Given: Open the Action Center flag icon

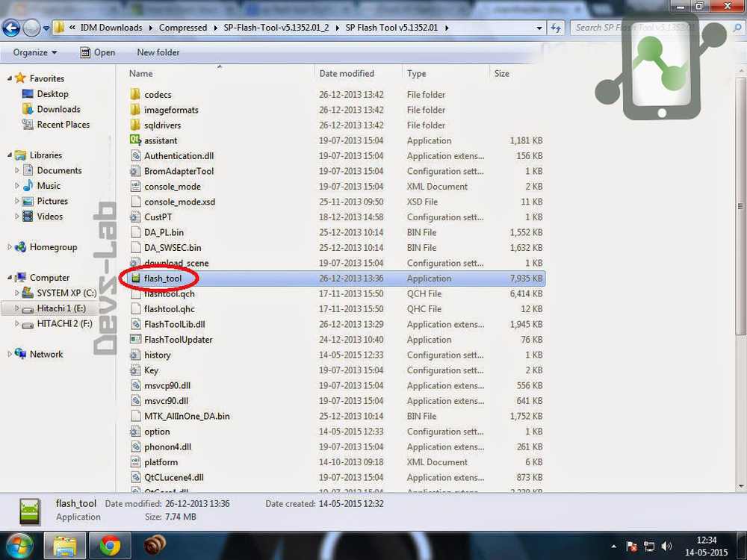Looking at the screenshot, I should (x=632, y=547).
